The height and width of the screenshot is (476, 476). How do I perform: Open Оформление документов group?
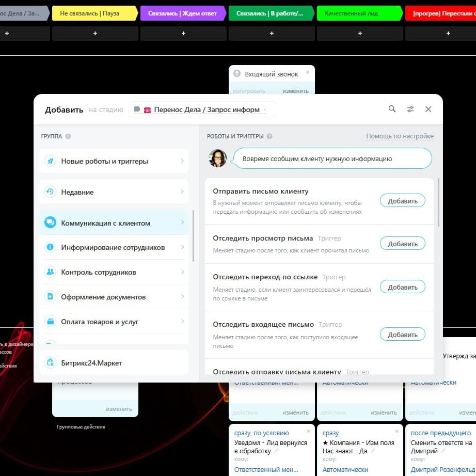tap(114, 296)
